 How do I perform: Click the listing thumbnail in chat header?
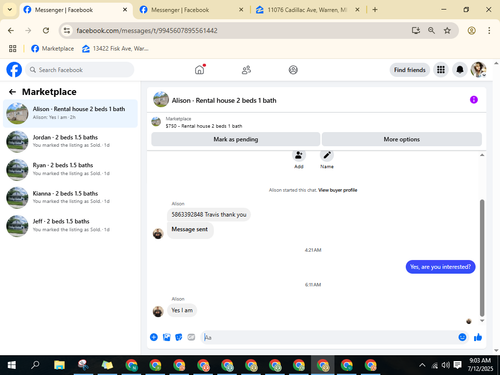point(161,100)
